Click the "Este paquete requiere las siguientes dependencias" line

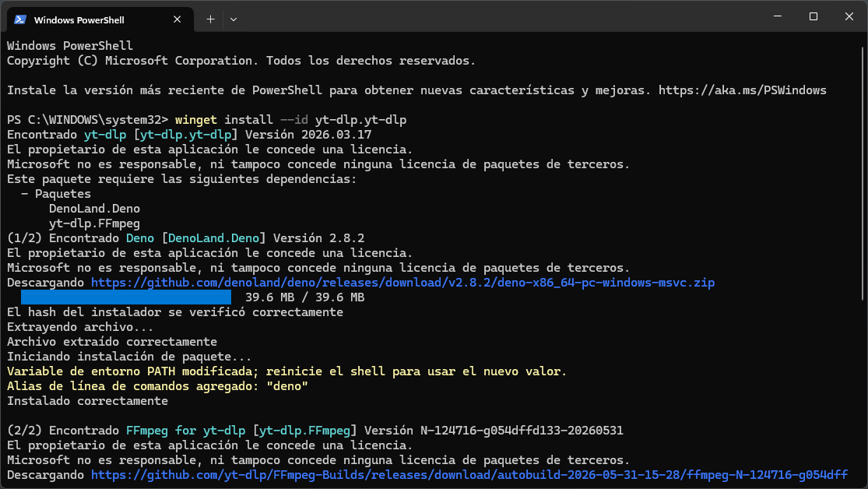(181, 179)
